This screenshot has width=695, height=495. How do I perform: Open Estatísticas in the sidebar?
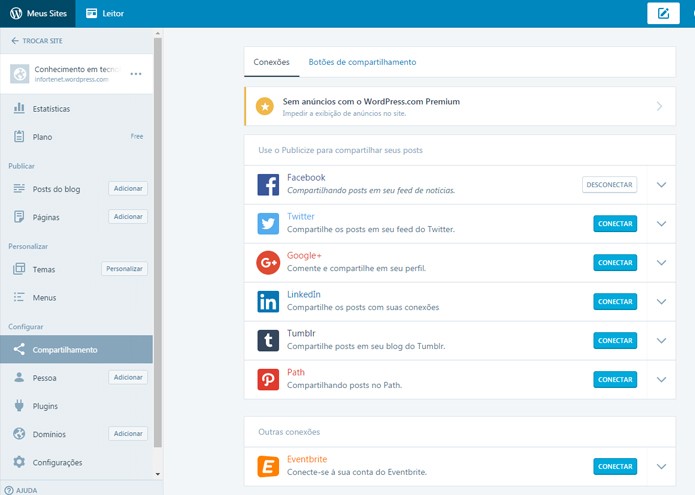click(x=77, y=109)
